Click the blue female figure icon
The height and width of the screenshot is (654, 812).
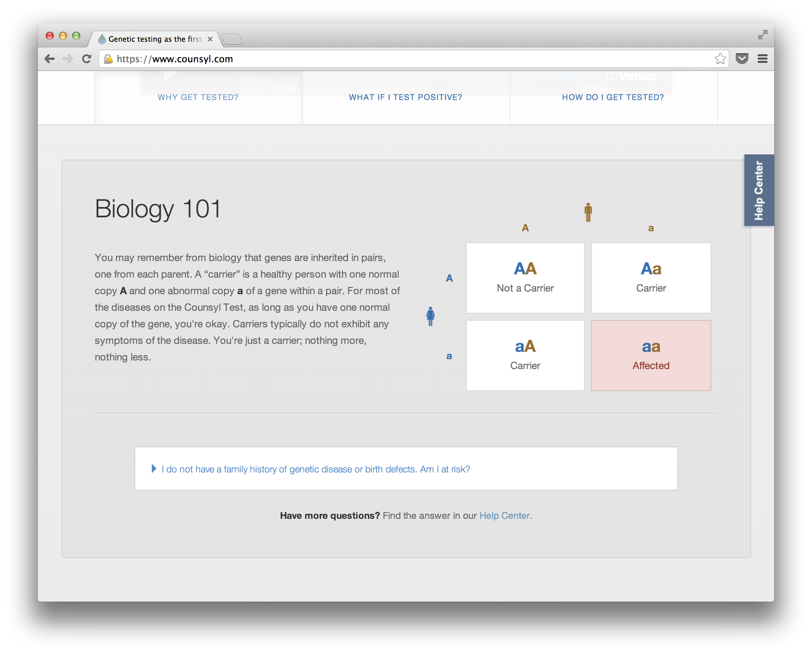click(430, 316)
